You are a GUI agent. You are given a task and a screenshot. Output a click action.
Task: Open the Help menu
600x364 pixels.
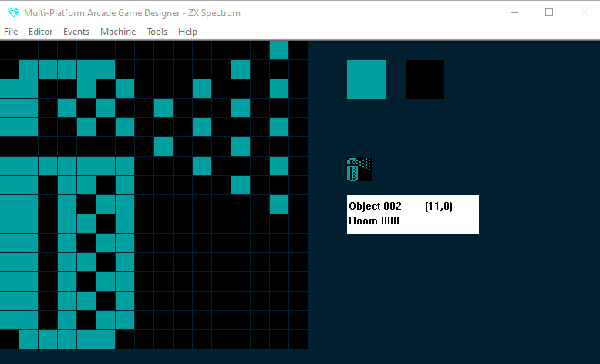tap(187, 32)
